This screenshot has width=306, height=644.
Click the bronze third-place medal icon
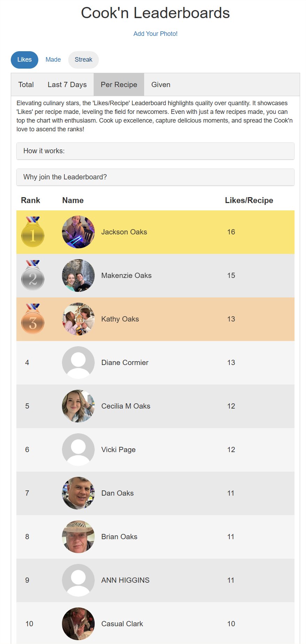33,319
